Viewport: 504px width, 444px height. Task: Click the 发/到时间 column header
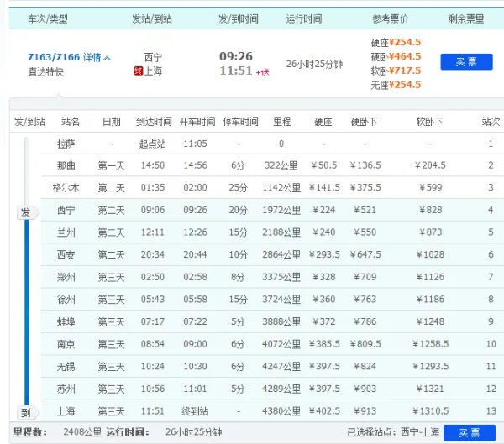click(x=239, y=19)
